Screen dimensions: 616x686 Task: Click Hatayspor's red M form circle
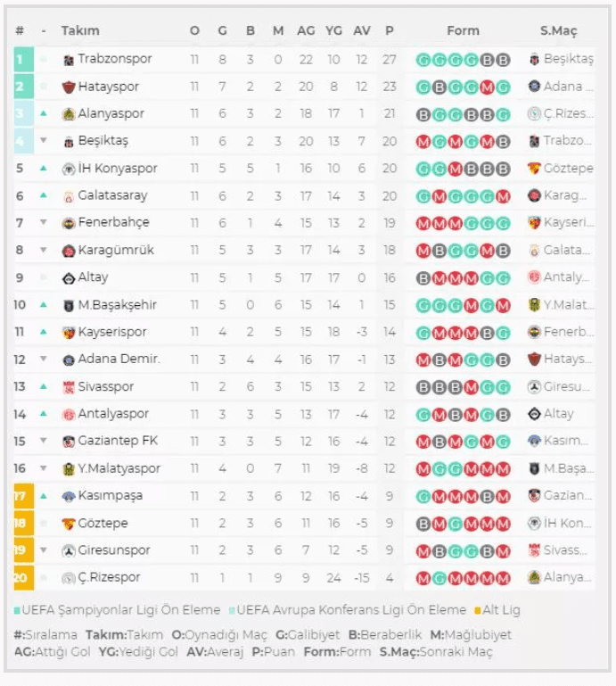click(x=486, y=87)
